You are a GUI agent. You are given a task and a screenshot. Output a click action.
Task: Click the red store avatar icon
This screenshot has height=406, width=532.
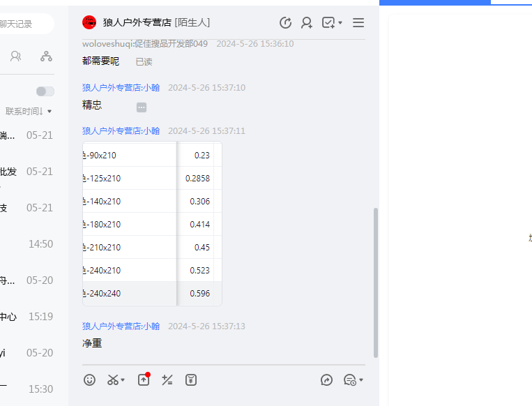click(89, 22)
